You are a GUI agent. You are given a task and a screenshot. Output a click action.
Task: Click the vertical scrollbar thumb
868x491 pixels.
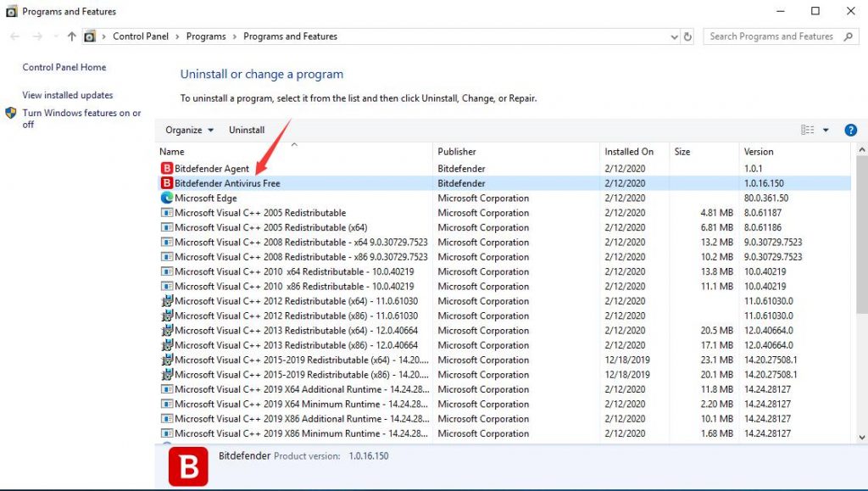(862, 235)
